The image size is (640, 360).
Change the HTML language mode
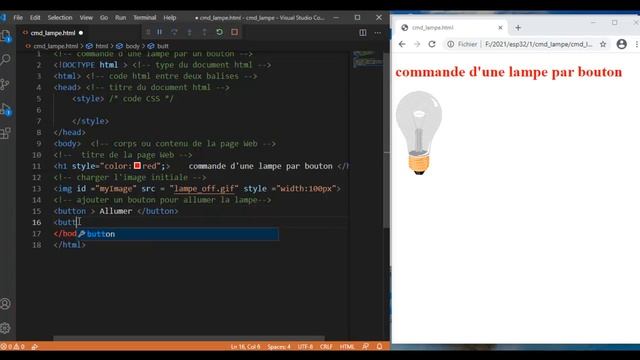coord(347,347)
